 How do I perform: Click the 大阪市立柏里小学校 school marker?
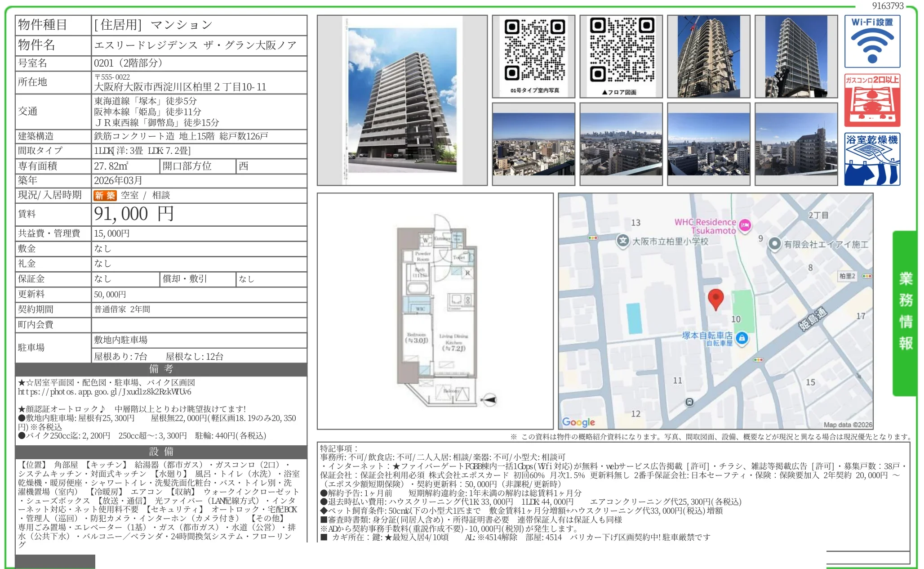tap(623, 241)
